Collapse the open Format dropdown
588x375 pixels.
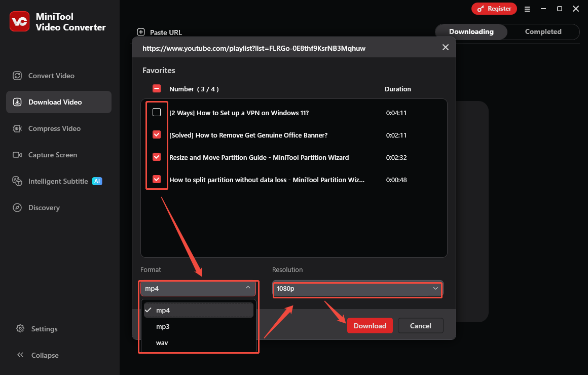198,288
